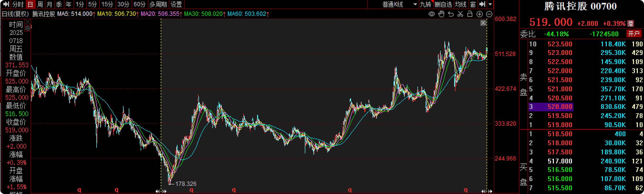Close the data info panel with X
The image size is (644, 194).
[28, 22]
